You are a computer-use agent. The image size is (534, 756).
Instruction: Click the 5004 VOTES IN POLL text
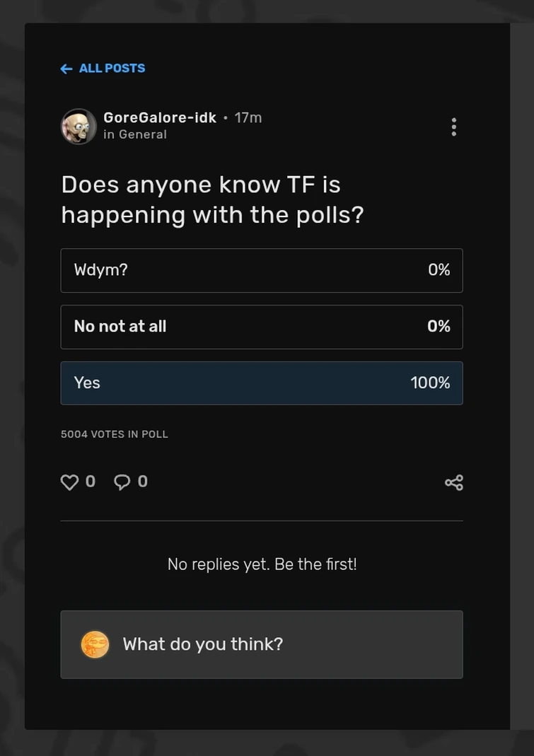point(115,433)
